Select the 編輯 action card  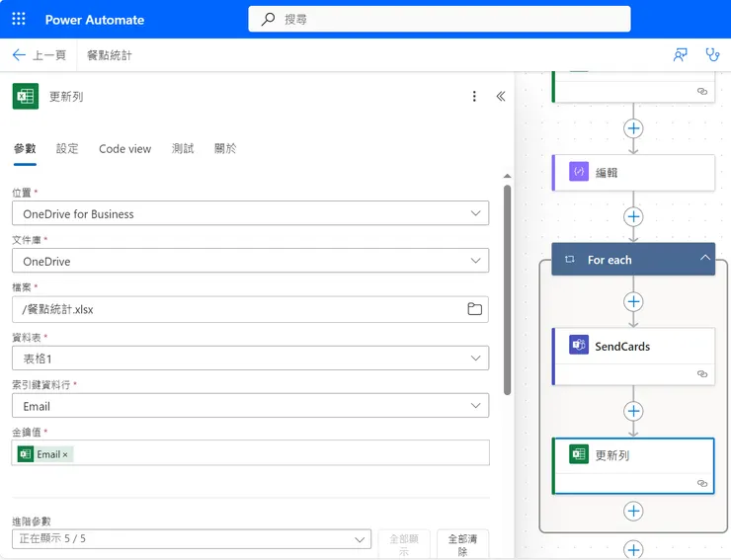pyautogui.click(x=633, y=173)
